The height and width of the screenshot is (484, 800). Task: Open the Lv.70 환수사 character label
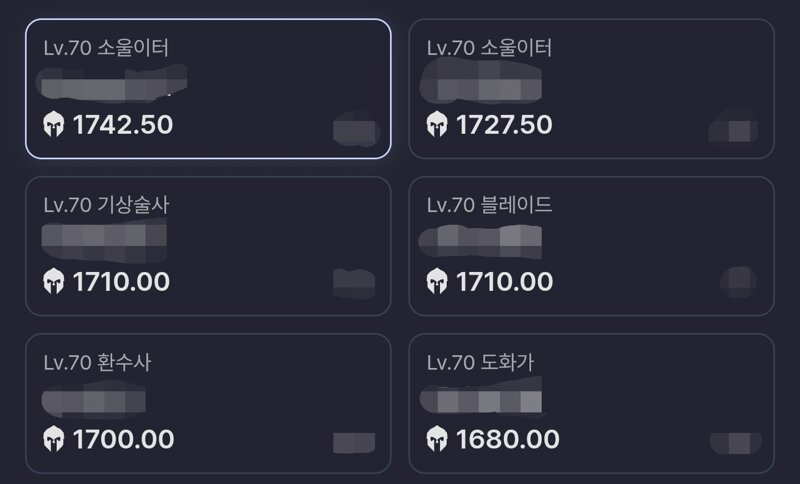point(97,363)
